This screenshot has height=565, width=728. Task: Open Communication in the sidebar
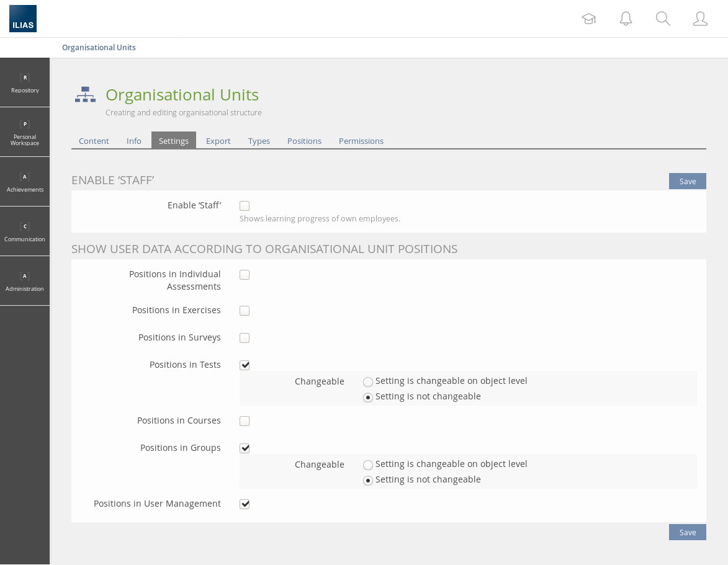click(25, 231)
